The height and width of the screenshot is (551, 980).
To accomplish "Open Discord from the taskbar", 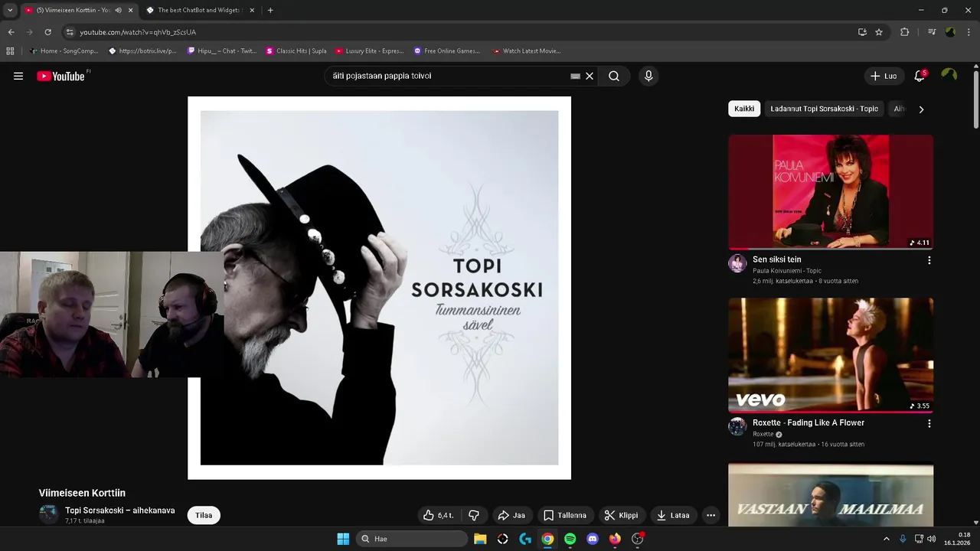I will 592,539.
